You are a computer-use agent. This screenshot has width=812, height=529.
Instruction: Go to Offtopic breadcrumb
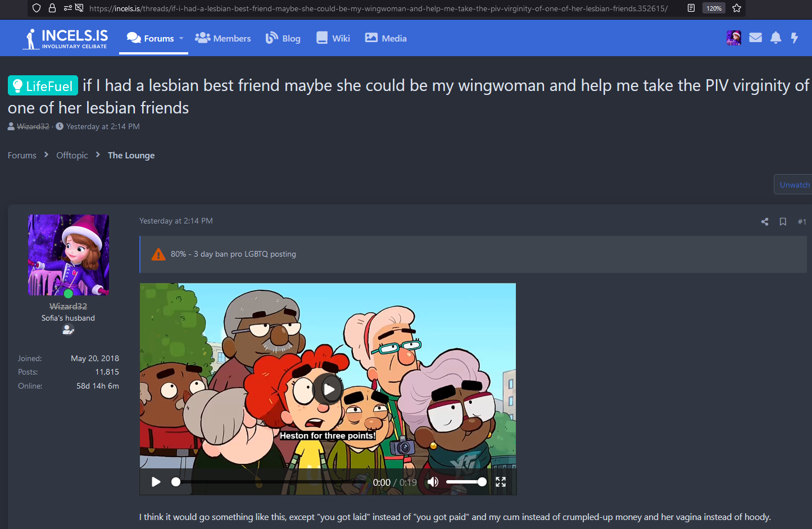[x=72, y=155]
